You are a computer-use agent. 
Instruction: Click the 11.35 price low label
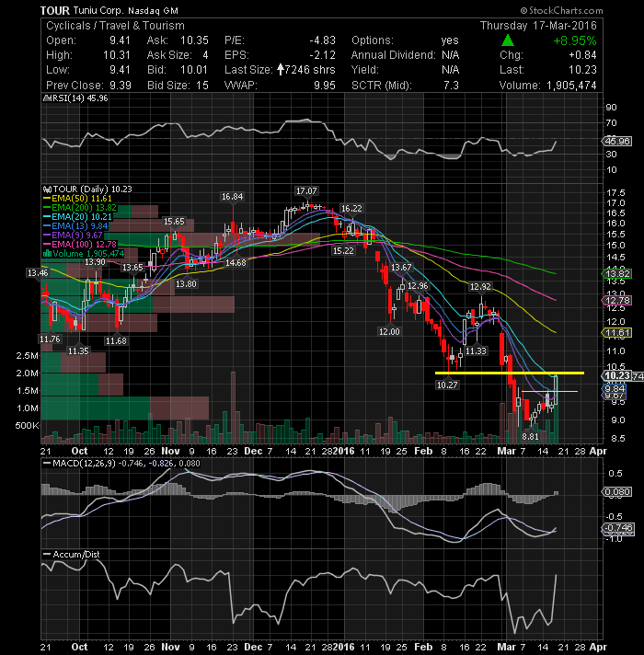[78, 350]
